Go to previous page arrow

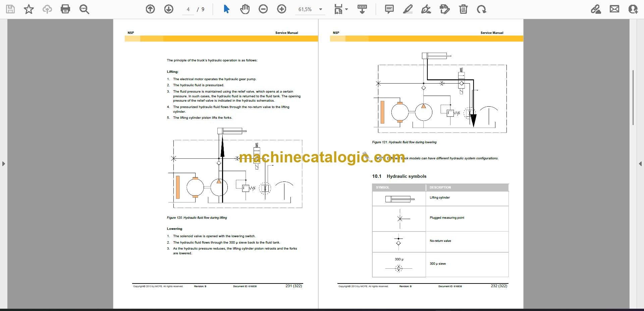tap(150, 9)
